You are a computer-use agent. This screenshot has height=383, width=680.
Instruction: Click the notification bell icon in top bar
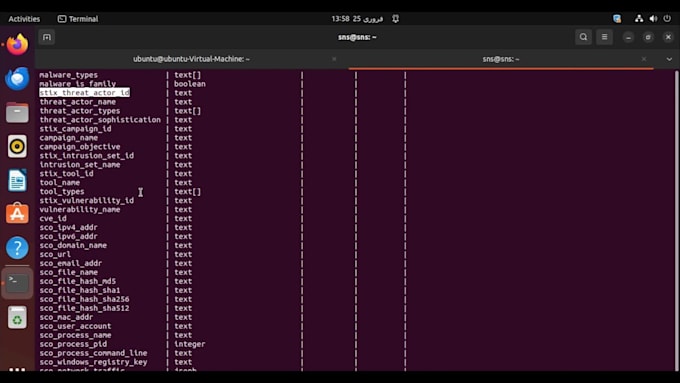396,19
